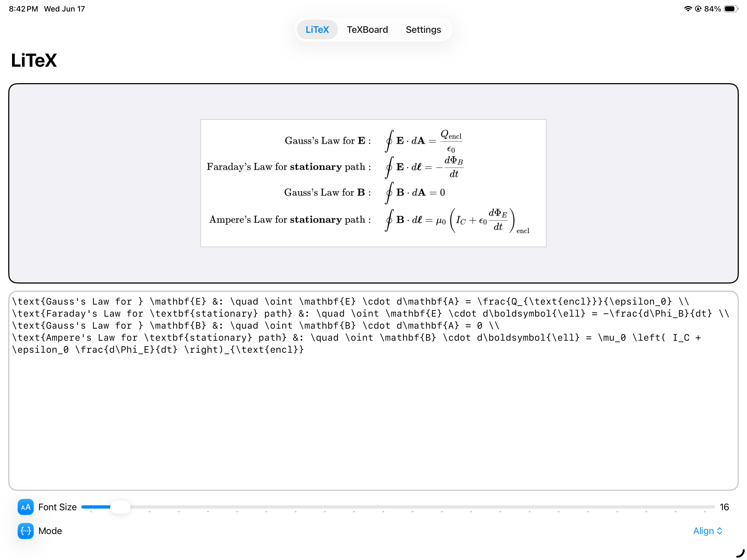Click the '8:42 PM' clock in status bar
The height and width of the screenshot is (560, 747).
(23, 9)
